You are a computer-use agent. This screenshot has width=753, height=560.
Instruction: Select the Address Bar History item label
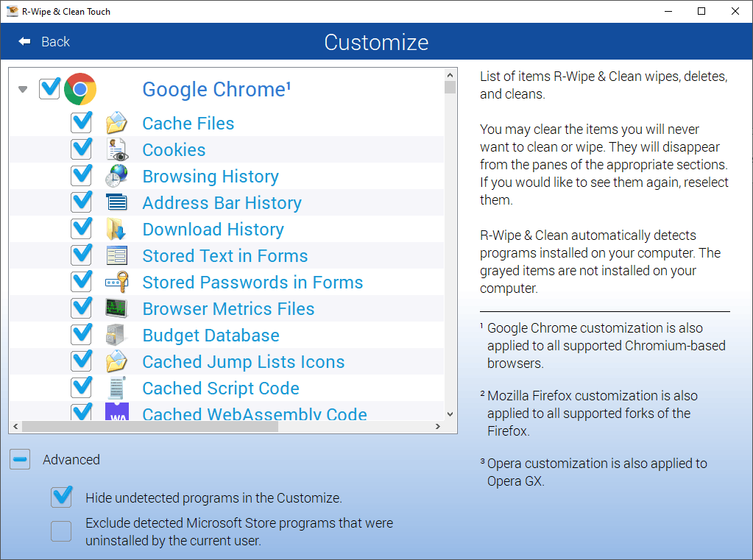coord(222,202)
